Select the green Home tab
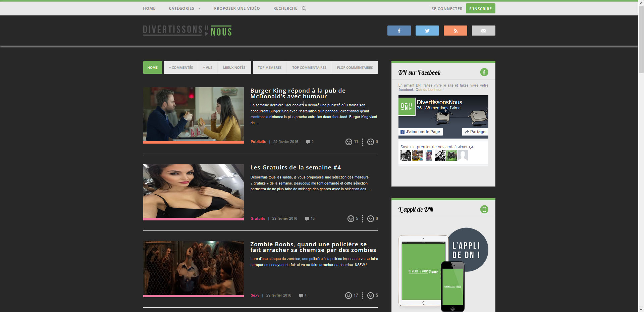This screenshot has width=644, height=312. 153,67
